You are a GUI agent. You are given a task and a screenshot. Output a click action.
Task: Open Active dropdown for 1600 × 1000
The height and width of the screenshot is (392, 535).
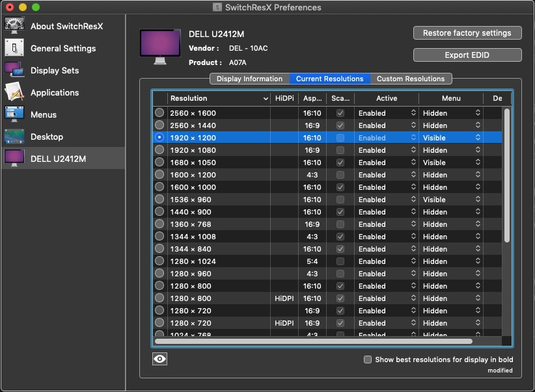pyautogui.click(x=387, y=187)
